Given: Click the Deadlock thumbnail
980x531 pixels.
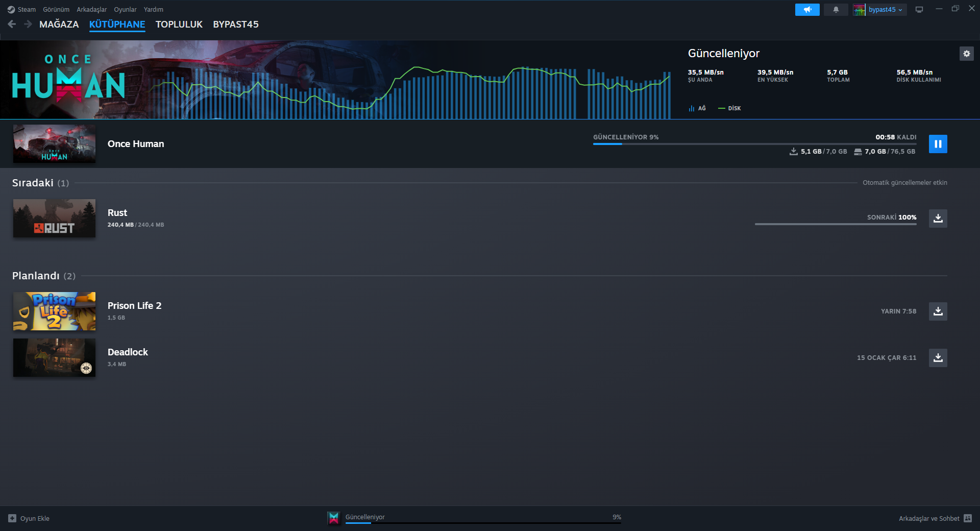Looking at the screenshot, I should 54,358.
